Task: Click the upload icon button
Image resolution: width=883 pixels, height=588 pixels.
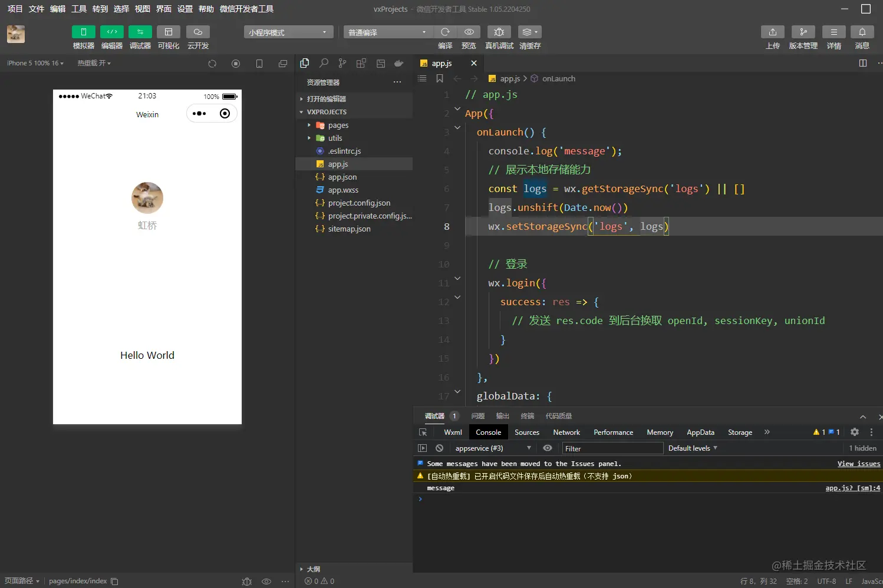Action: tap(772, 32)
